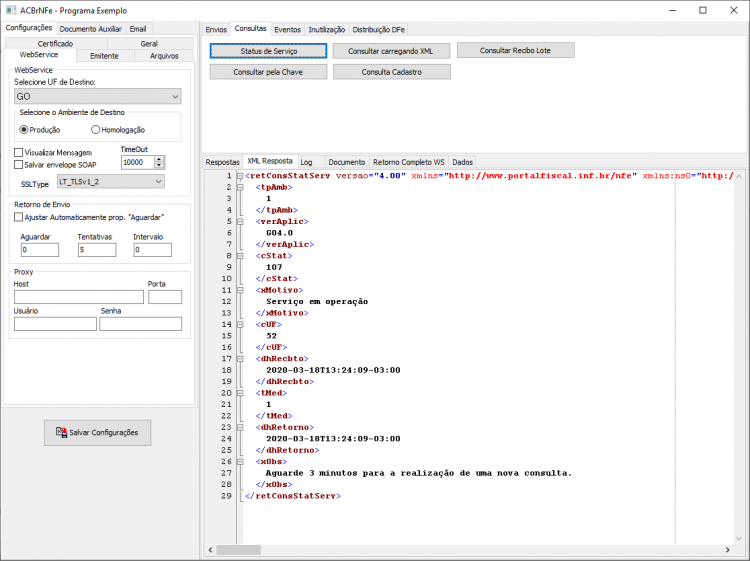Switch to the Documento Auxiliar tab
This screenshot has width=750, height=561.
pos(90,29)
